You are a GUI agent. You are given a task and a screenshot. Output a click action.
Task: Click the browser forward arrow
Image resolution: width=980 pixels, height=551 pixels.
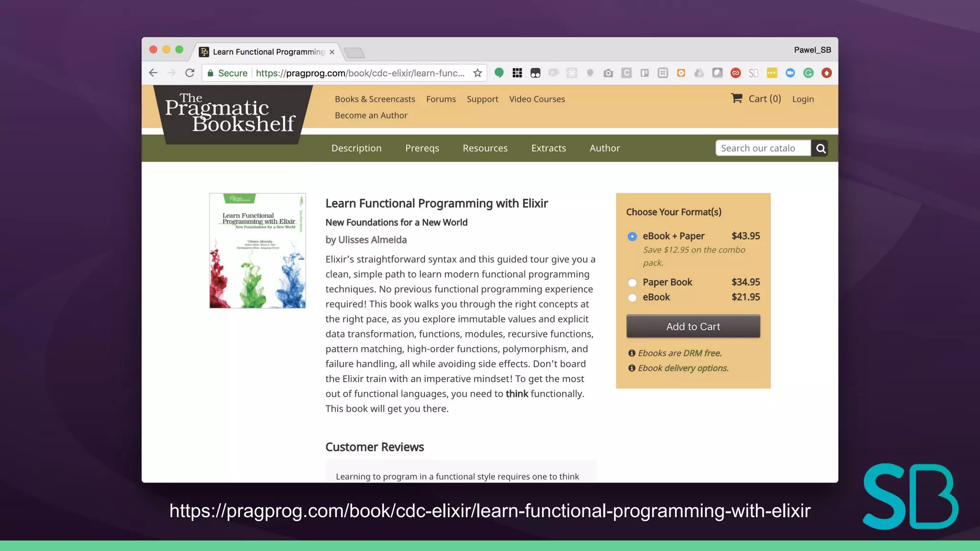171,73
